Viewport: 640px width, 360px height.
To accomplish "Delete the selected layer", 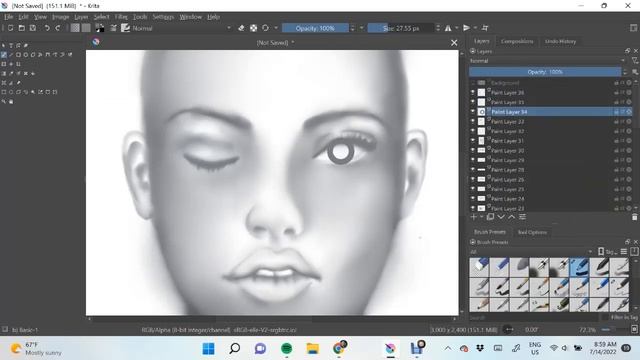I will (x=634, y=217).
